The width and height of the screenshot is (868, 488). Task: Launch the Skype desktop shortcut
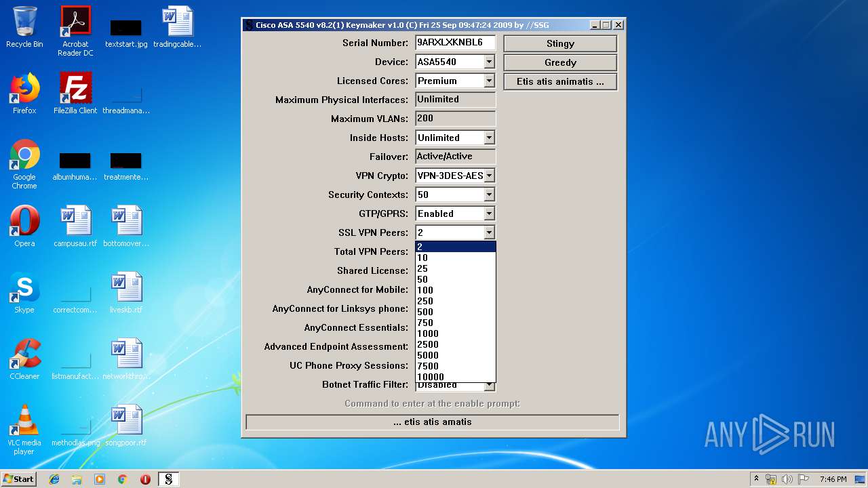coord(24,293)
